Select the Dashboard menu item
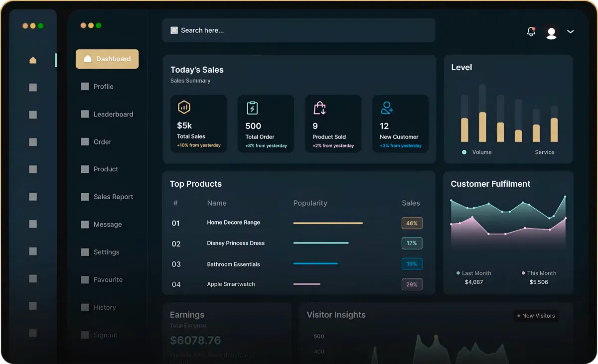Viewport: 598px width, 364px height. click(x=107, y=59)
